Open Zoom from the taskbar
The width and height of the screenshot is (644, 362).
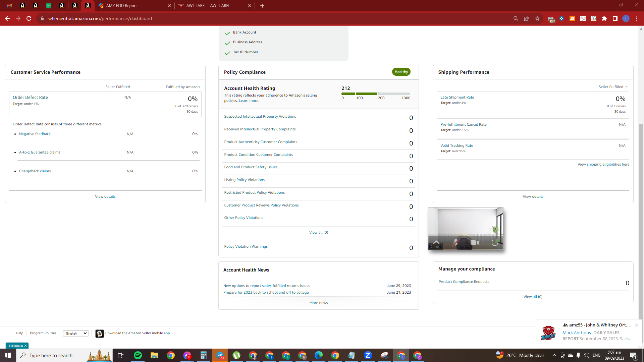click(368, 355)
